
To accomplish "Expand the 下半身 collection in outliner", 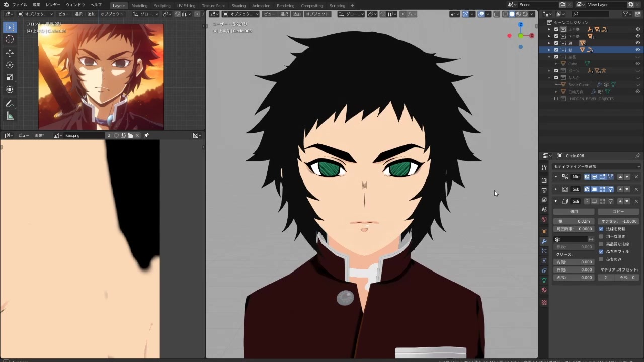I will pos(549,36).
